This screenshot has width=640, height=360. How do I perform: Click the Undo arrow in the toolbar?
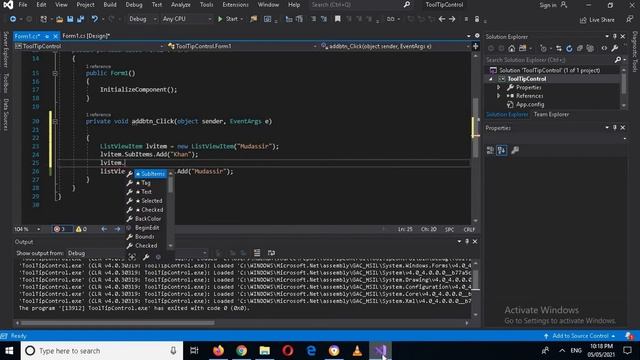(95, 19)
